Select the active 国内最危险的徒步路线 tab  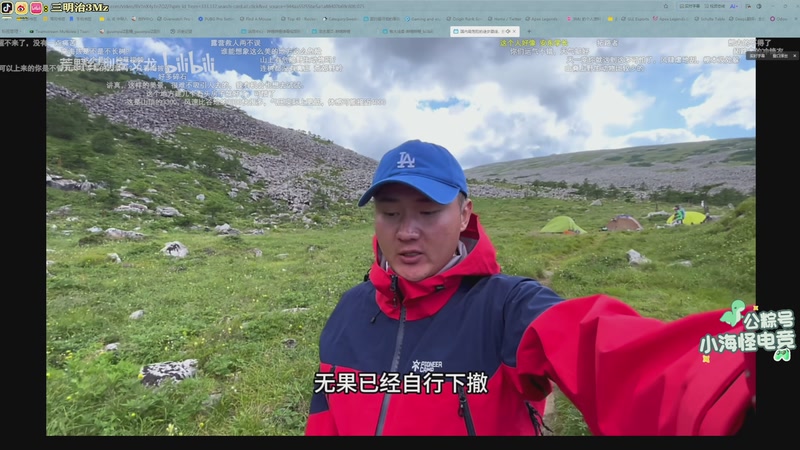(x=484, y=31)
